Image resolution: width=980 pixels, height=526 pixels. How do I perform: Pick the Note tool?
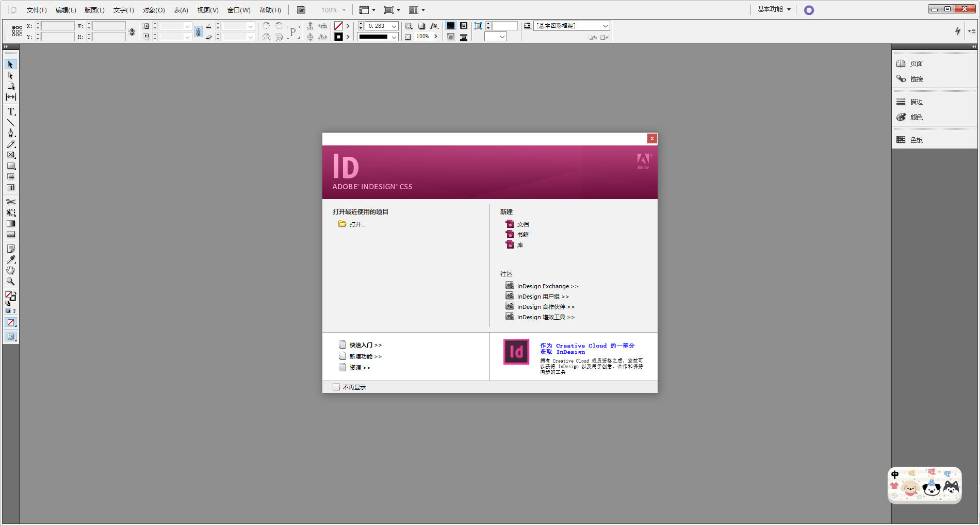(10, 249)
